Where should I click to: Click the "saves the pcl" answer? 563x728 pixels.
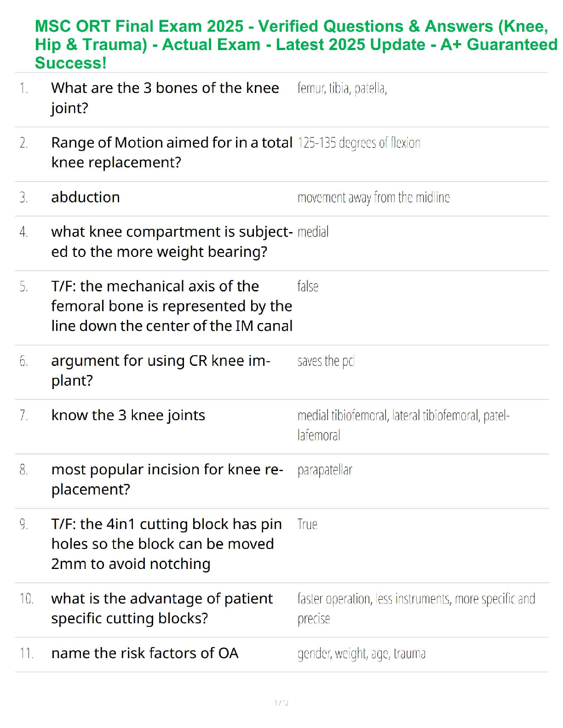coord(326,361)
